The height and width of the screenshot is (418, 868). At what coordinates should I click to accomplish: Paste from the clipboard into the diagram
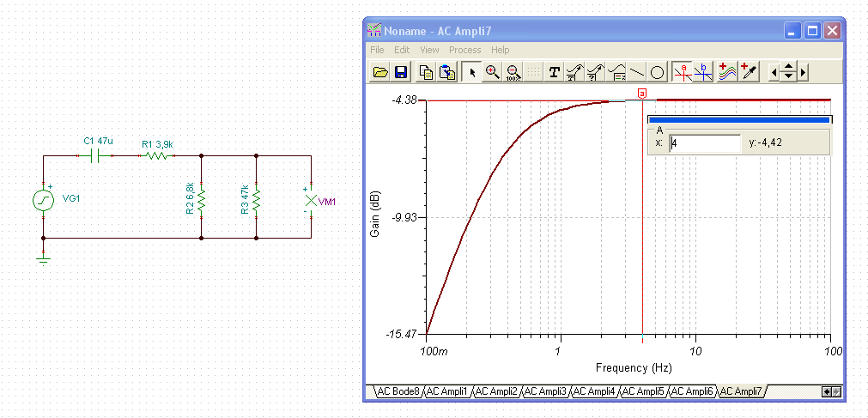click(446, 72)
